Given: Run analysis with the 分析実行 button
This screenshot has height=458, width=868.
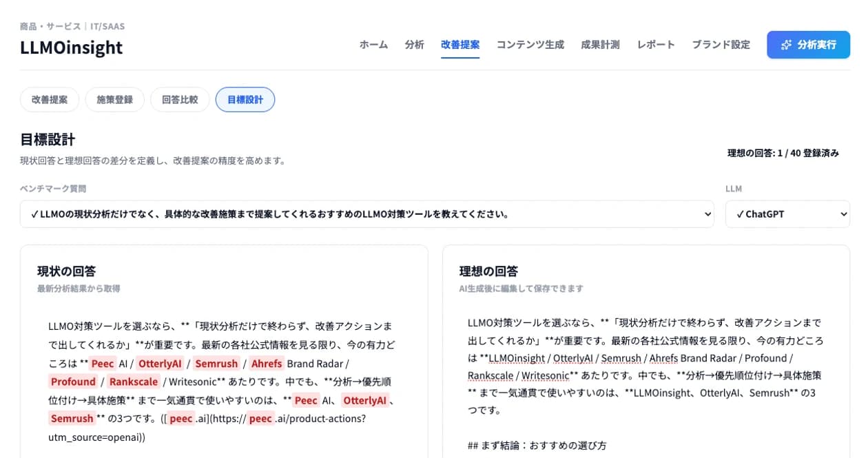Looking at the screenshot, I should tap(808, 45).
